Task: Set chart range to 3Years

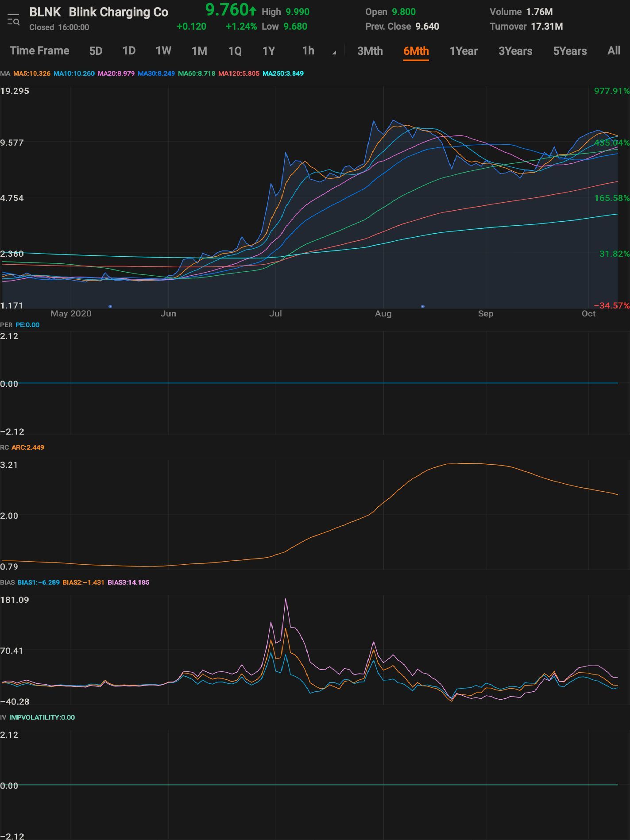Action: (515, 51)
